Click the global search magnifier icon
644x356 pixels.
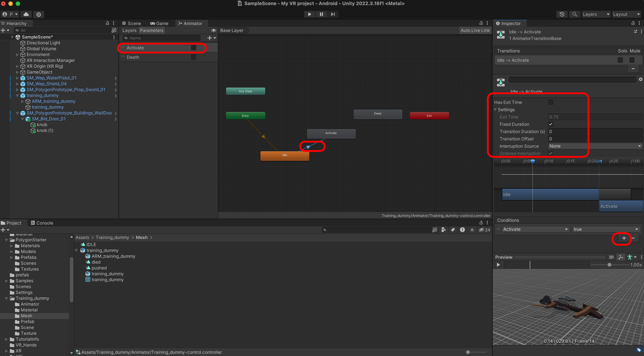[574, 14]
